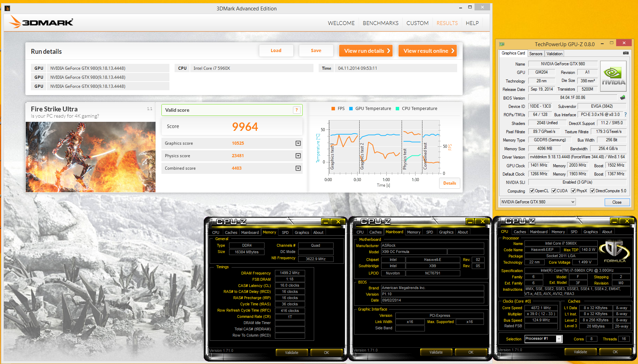Select the RESULTS tab

pyautogui.click(x=447, y=23)
